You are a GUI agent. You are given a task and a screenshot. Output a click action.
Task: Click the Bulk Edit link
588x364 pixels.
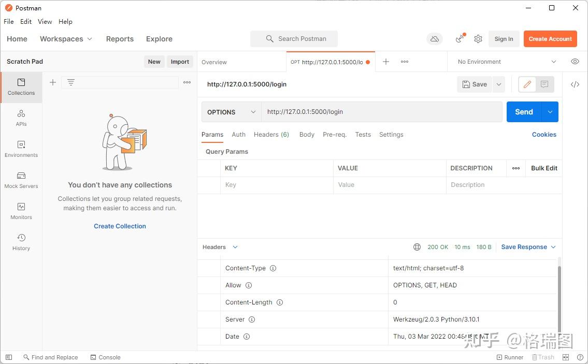pyautogui.click(x=544, y=168)
